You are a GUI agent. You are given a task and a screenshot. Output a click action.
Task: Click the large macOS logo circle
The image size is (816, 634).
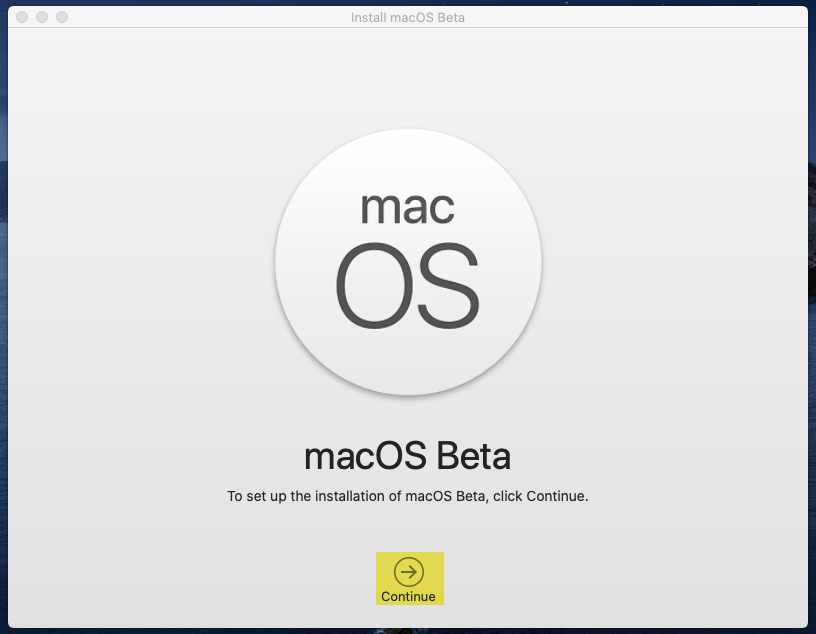(409, 262)
